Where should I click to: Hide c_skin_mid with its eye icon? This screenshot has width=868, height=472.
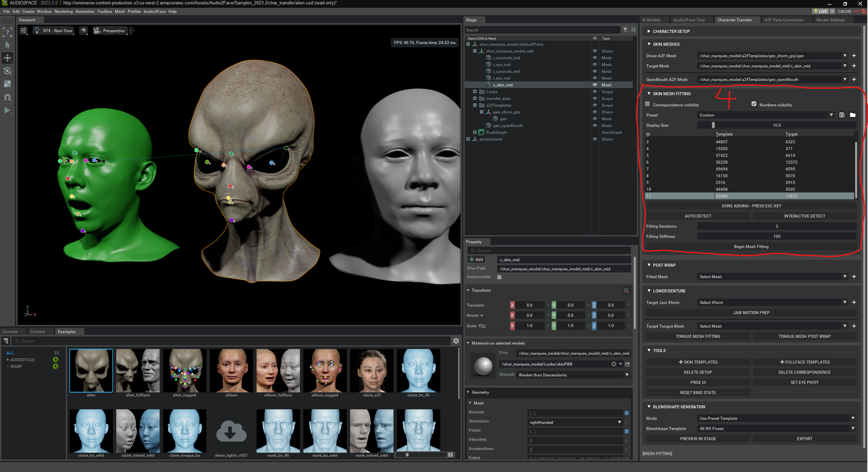[x=594, y=85]
